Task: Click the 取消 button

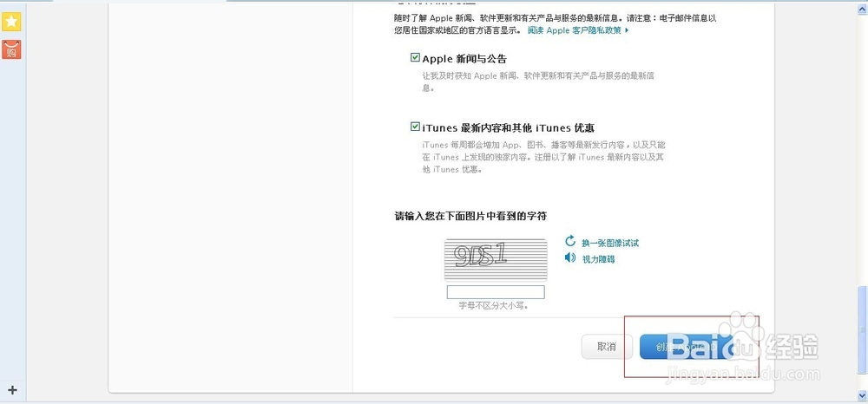Action: click(x=607, y=347)
